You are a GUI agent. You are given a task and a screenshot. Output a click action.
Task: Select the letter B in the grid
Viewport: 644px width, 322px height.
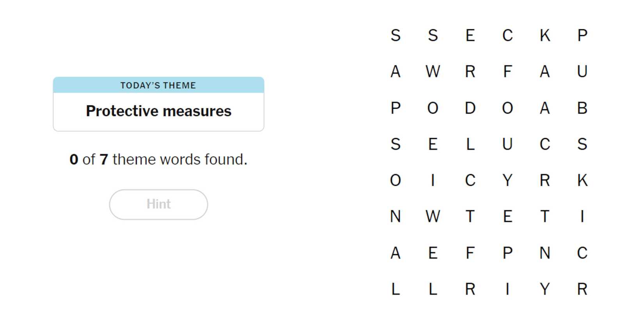pyautogui.click(x=582, y=108)
